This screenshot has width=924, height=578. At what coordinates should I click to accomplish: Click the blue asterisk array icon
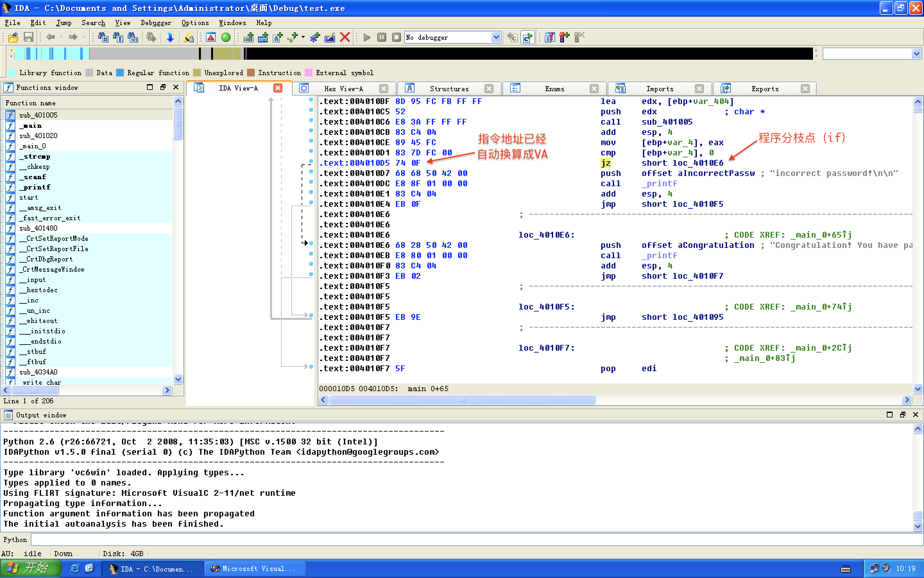315,37
